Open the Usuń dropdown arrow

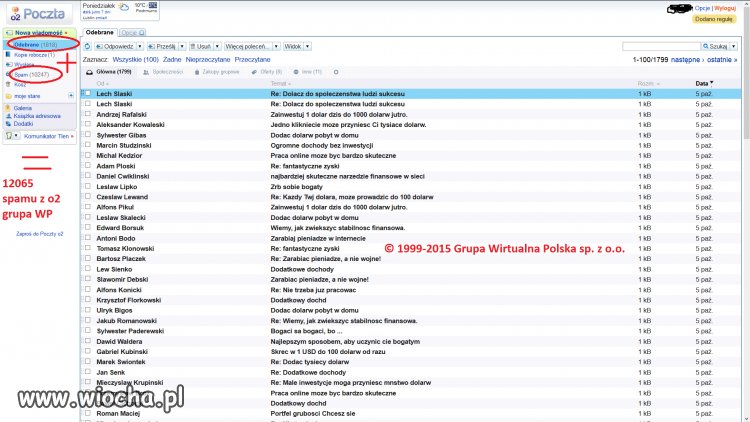coord(217,46)
